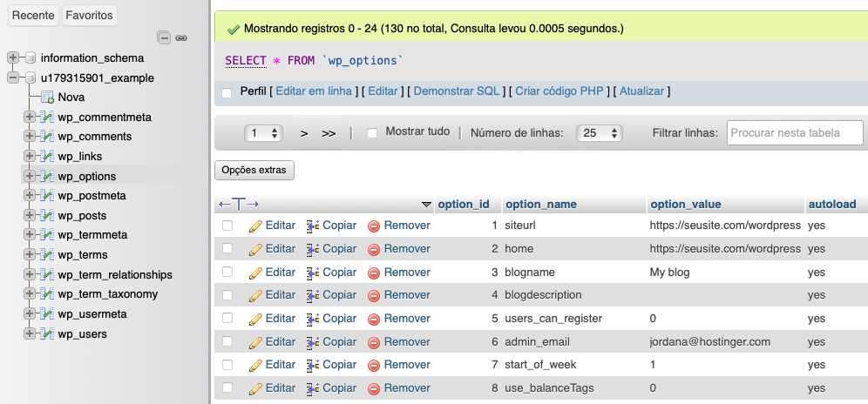This screenshot has width=868, height=404.
Task: Sort by option_name column header
Action: [x=541, y=205]
